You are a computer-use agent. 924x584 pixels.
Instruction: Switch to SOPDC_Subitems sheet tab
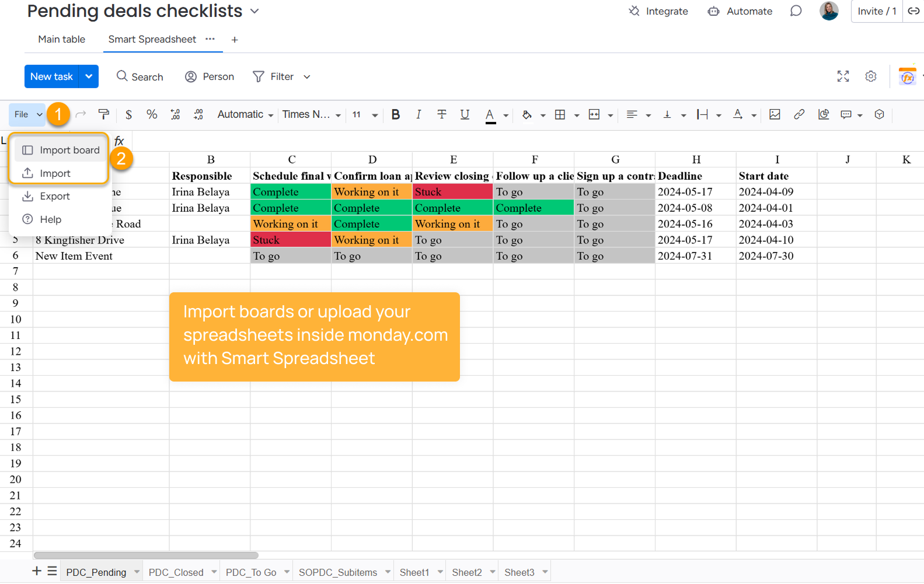338,572
